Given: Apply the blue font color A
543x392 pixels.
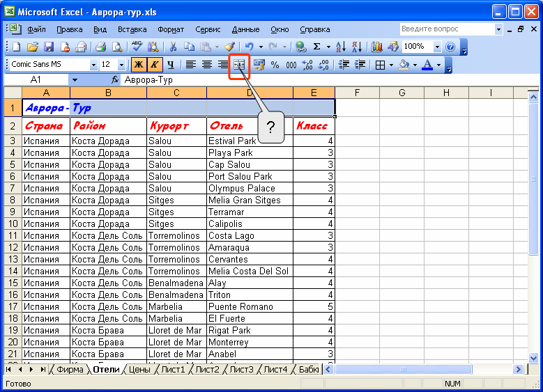Looking at the screenshot, I should [x=428, y=65].
